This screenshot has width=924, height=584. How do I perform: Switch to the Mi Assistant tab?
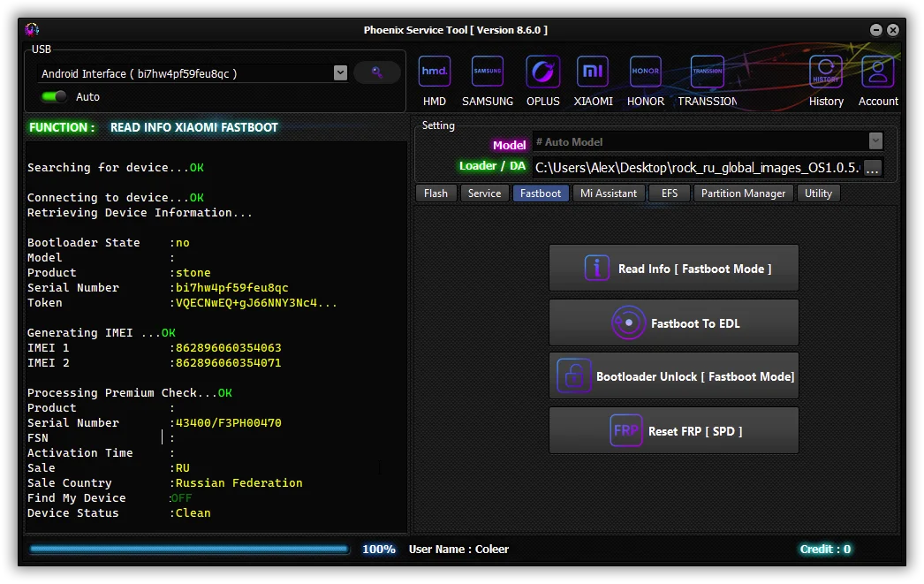click(x=609, y=193)
